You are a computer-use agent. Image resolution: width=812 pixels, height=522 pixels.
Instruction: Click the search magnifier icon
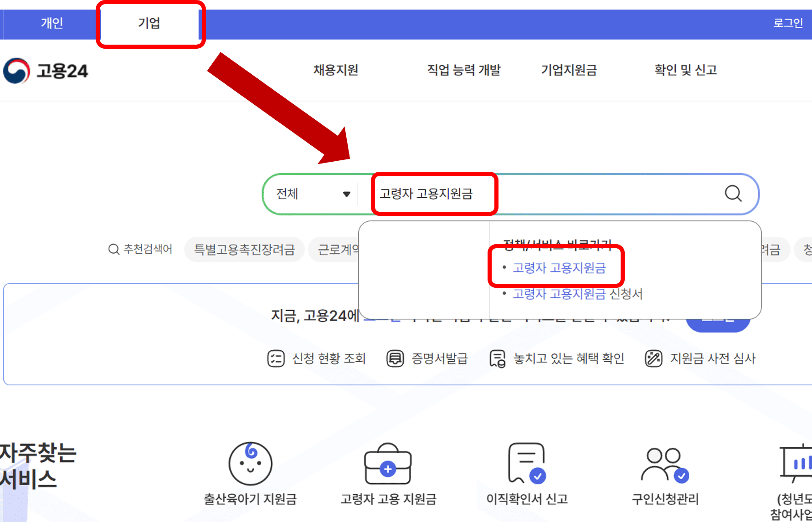pos(732,194)
